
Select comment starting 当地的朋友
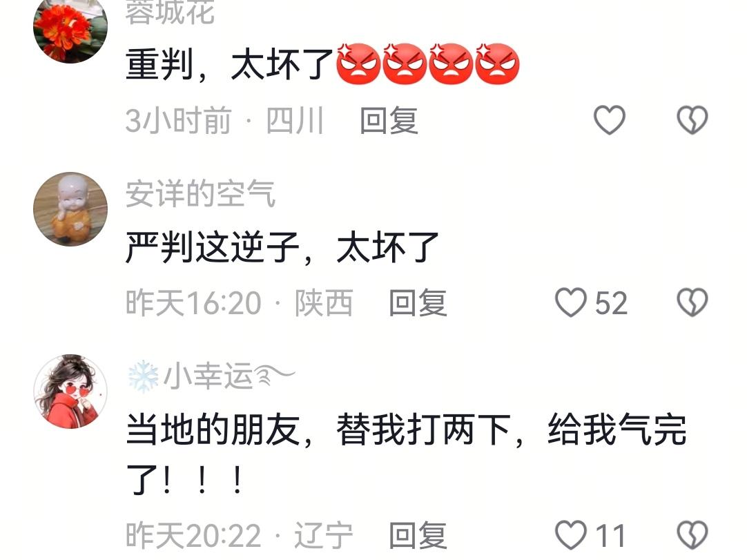coord(406,453)
